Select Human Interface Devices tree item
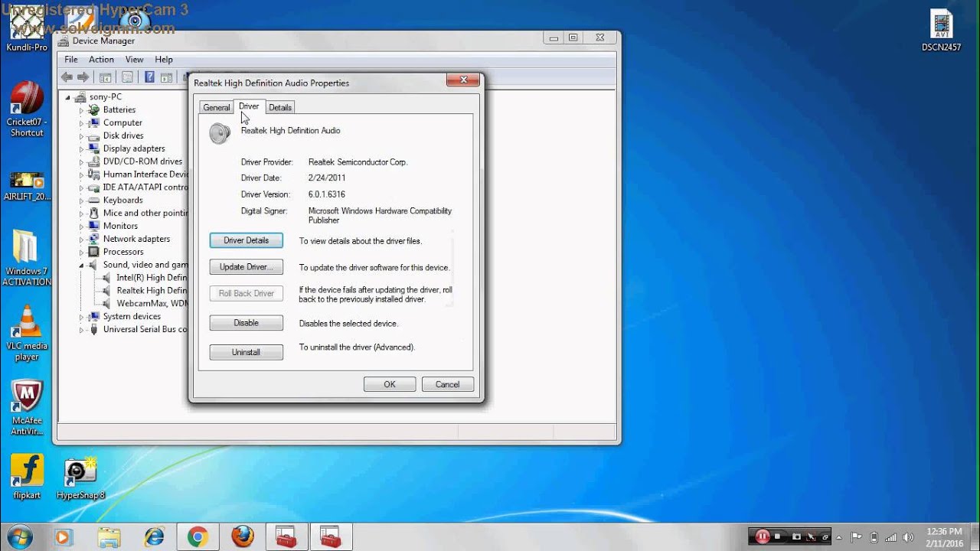 click(145, 174)
